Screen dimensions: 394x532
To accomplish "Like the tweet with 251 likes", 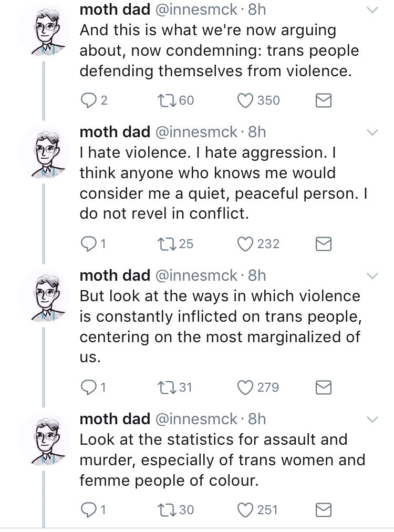I will (246, 509).
